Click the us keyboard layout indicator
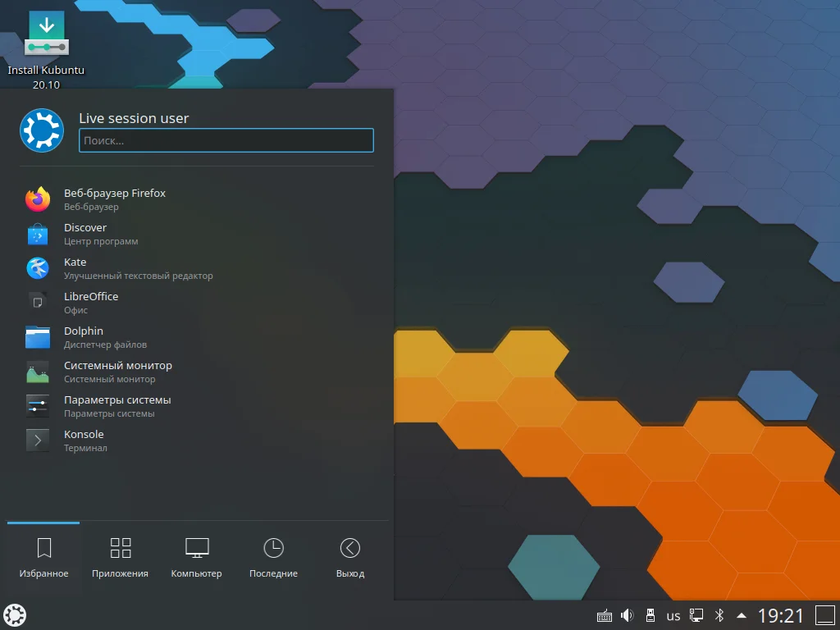Viewport: 840px width, 630px height. click(x=673, y=614)
